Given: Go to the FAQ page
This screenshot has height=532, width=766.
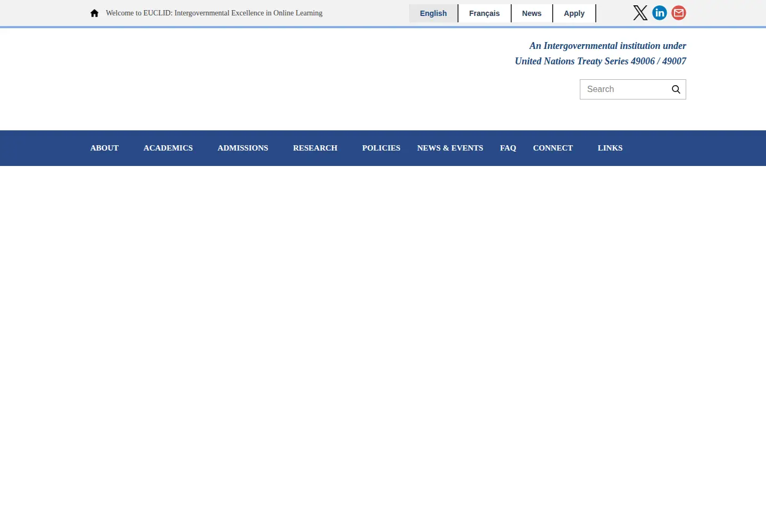Looking at the screenshot, I should tap(508, 148).
